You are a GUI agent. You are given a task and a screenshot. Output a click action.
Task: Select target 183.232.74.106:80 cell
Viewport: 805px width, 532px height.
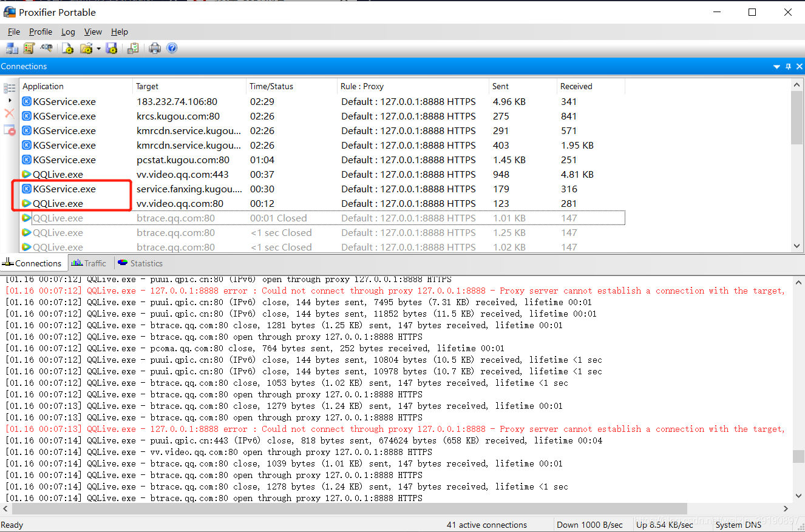pyautogui.click(x=177, y=101)
